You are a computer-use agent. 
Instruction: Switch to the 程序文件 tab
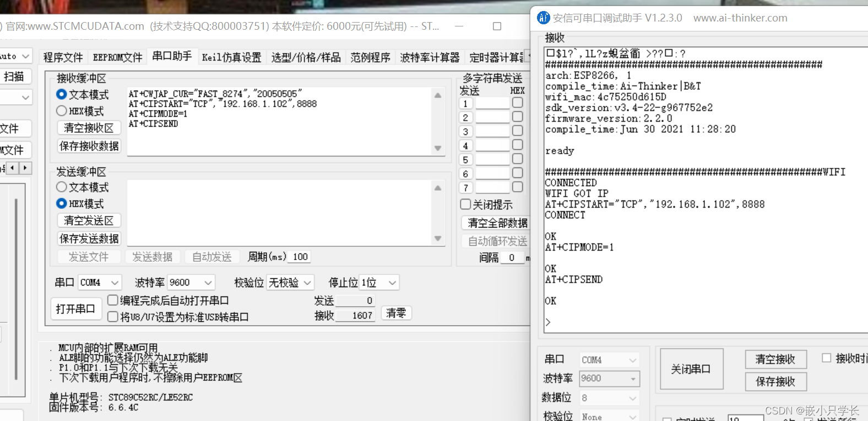click(63, 57)
